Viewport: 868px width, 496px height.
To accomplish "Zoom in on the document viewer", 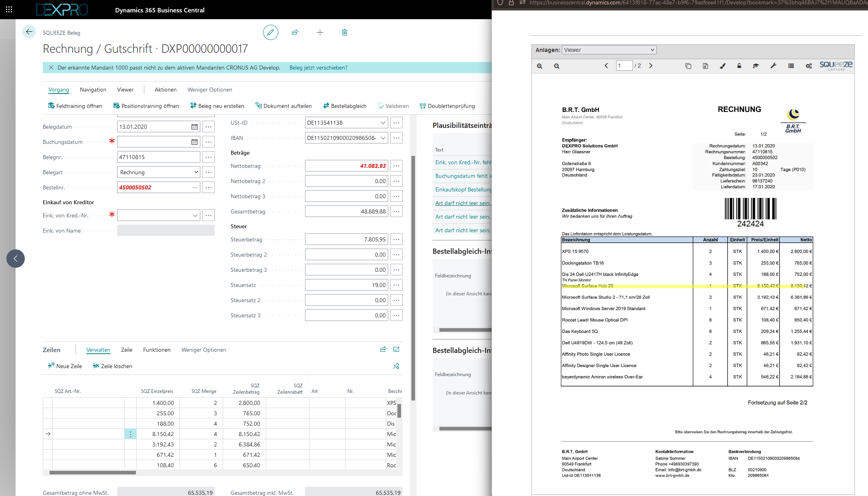I will [539, 66].
